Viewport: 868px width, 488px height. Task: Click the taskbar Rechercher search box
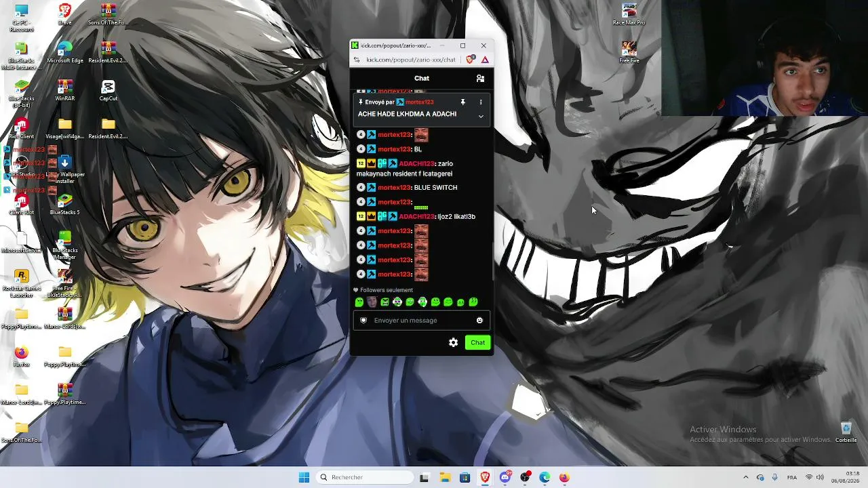tap(365, 477)
